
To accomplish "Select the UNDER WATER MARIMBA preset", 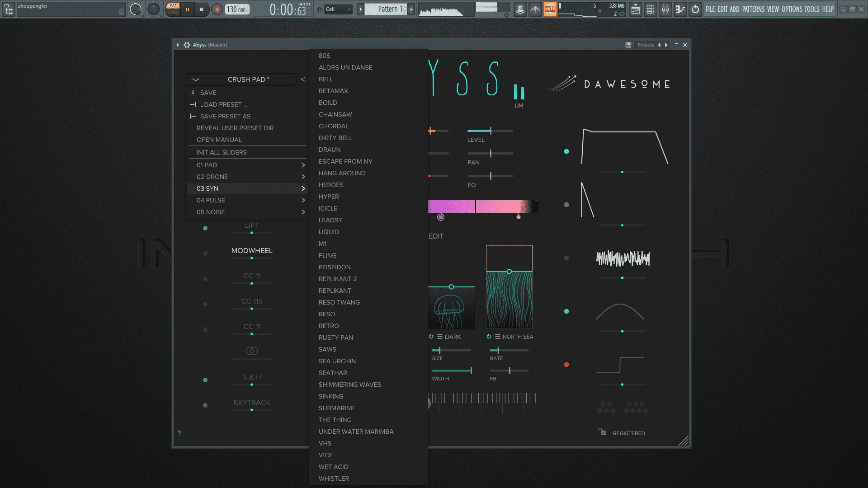I will click(x=356, y=432).
